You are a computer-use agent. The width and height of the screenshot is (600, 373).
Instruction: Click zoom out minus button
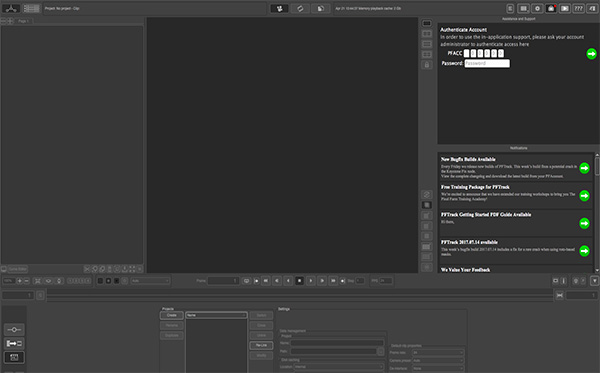26,281
